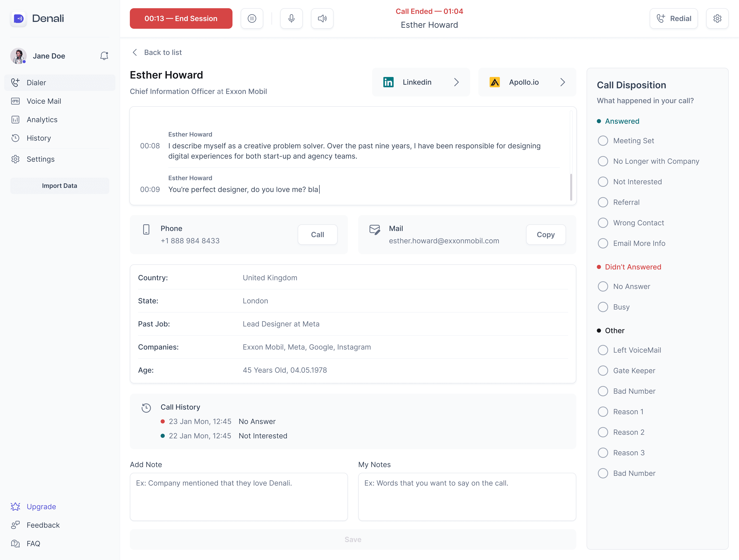Mute the microphone
This screenshot has width=739, height=560.
tap(291, 18)
